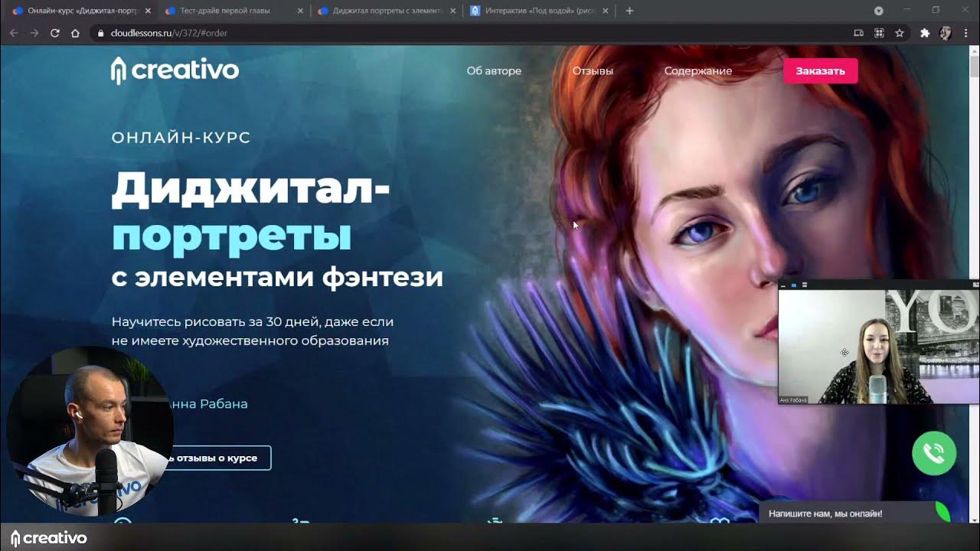Click the green phone callback button

click(934, 453)
